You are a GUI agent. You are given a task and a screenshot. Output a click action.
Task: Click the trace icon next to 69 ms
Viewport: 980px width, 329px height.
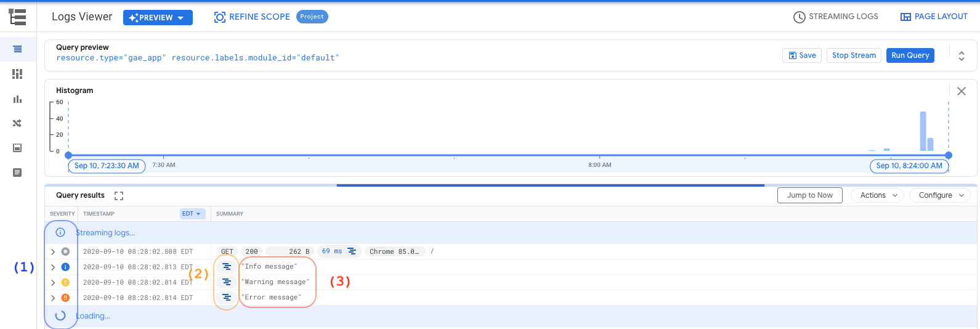pos(352,251)
